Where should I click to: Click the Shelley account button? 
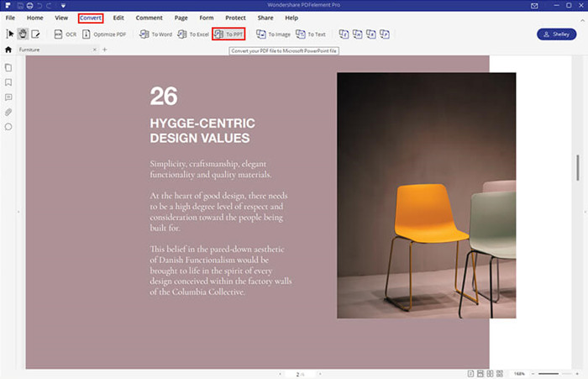pyautogui.click(x=556, y=34)
